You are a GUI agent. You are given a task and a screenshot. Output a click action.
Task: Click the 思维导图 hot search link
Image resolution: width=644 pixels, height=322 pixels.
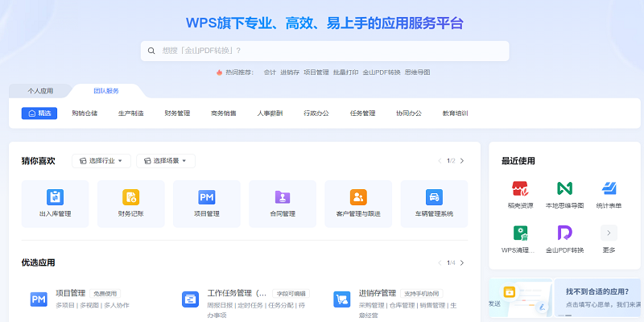(417, 72)
